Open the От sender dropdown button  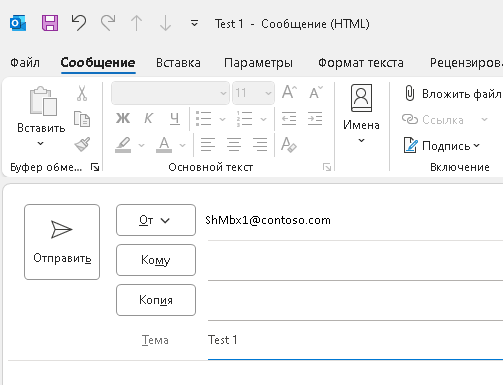point(156,220)
